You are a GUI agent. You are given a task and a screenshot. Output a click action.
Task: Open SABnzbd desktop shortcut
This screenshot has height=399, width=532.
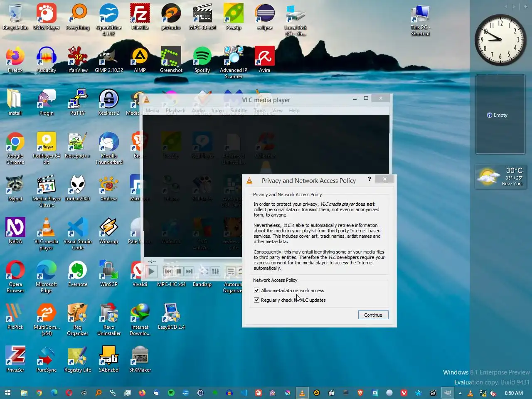coord(109,360)
